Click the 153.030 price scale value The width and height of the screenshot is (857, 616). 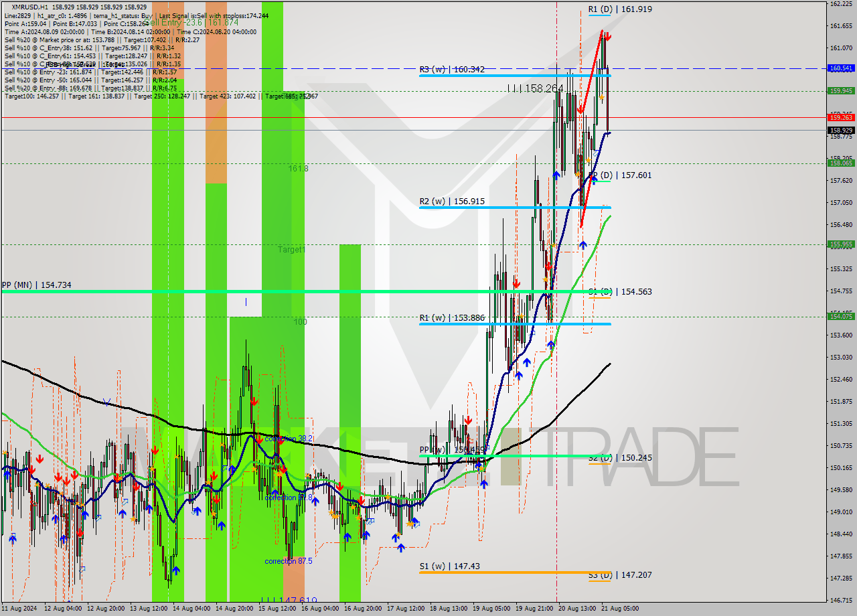[x=841, y=358]
